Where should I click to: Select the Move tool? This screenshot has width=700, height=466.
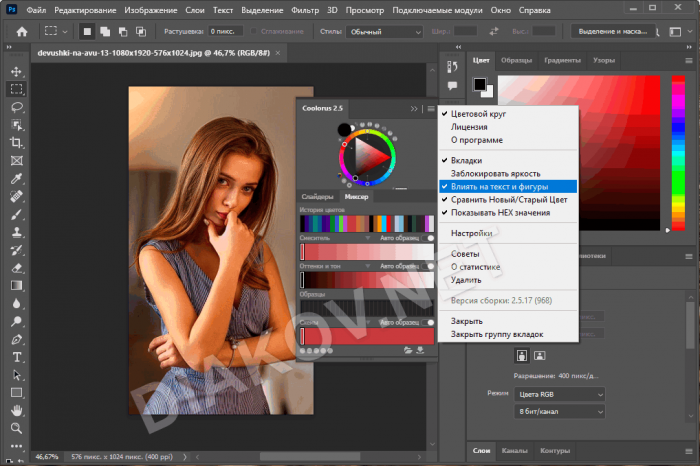[17, 71]
